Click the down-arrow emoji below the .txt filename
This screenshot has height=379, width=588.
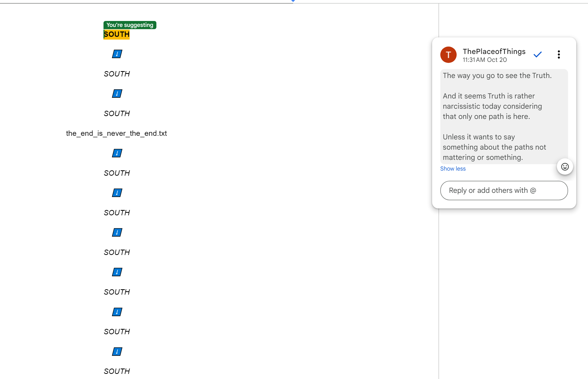point(117,153)
